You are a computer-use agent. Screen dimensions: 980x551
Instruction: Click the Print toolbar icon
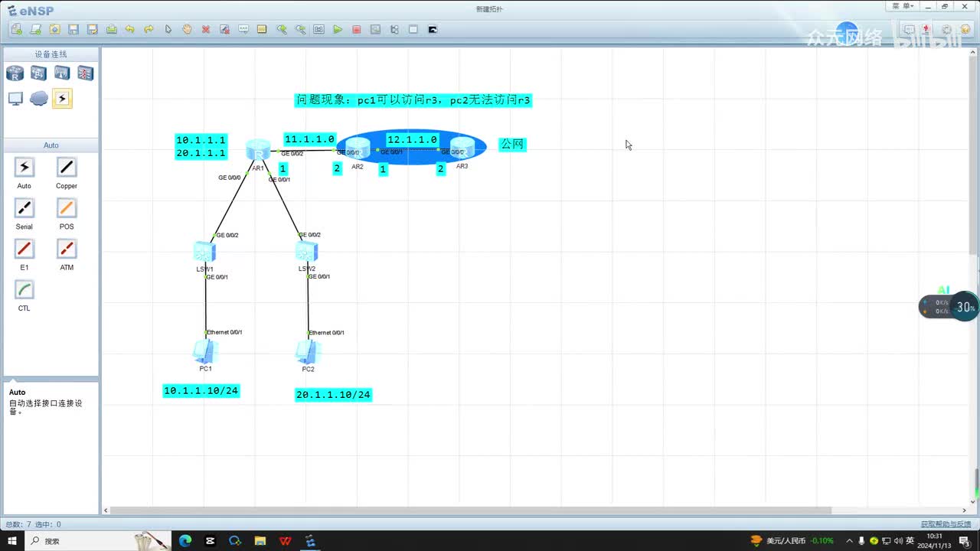click(x=112, y=29)
